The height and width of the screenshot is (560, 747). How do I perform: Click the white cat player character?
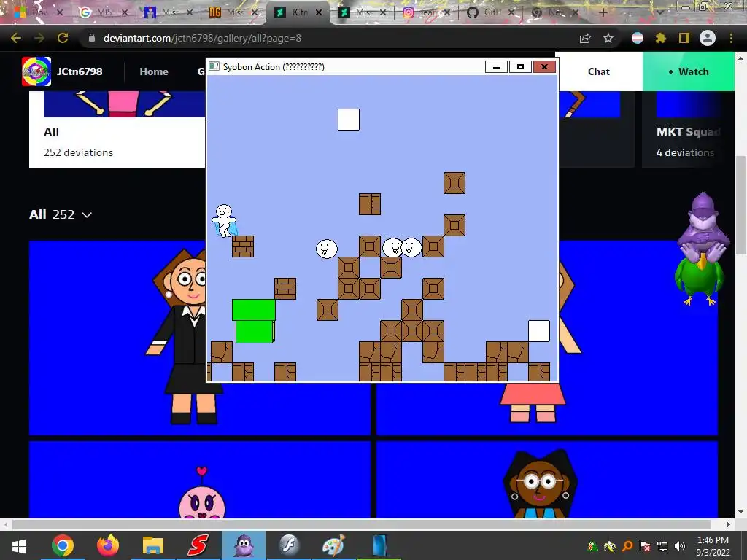tap(224, 220)
